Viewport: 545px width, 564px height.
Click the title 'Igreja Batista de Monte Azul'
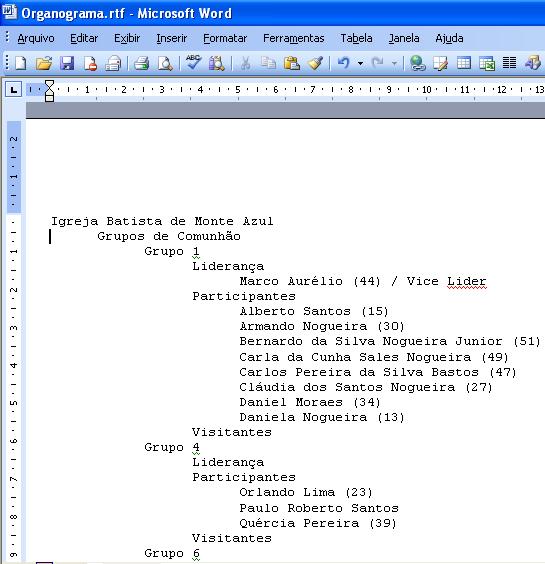point(162,222)
